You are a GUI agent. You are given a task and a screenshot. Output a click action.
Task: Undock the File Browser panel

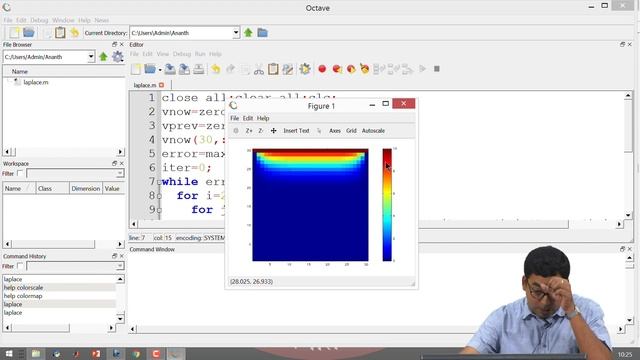coord(114,44)
